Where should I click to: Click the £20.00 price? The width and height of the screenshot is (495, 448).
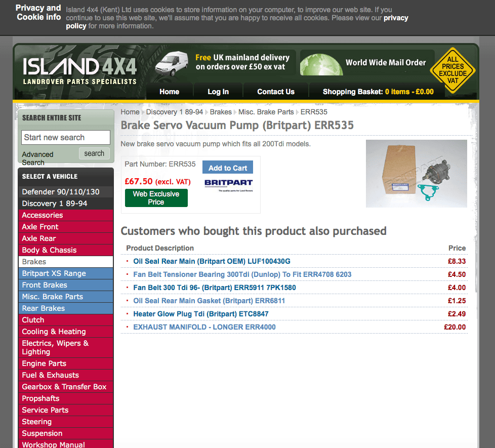[x=455, y=327]
